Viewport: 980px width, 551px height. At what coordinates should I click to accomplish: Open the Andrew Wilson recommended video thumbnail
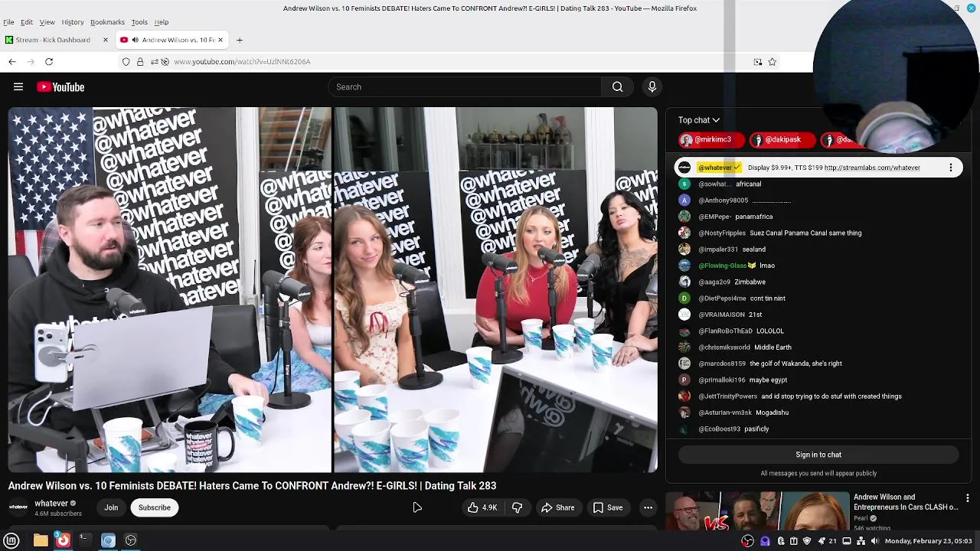pyautogui.click(x=757, y=510)
